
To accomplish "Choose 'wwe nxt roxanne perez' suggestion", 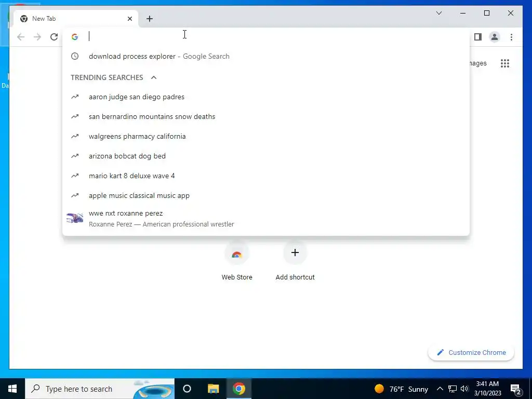I will coord(266,219).
